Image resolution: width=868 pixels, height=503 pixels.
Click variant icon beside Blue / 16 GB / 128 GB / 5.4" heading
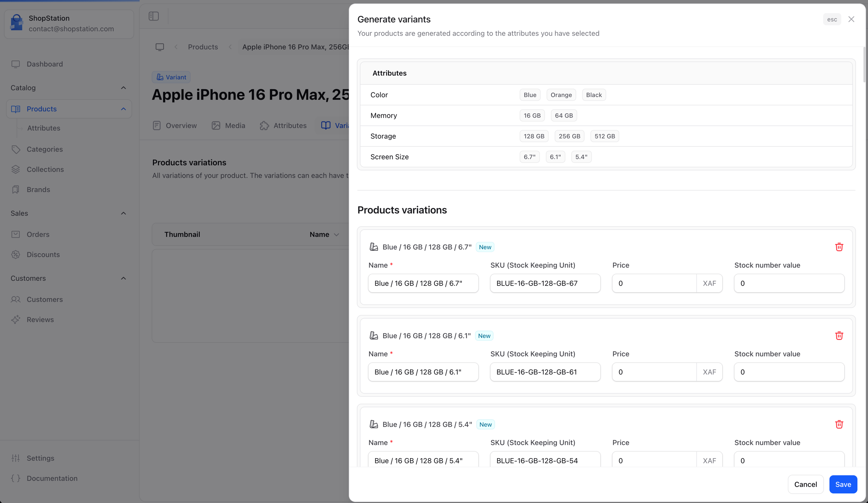(374, 424)
